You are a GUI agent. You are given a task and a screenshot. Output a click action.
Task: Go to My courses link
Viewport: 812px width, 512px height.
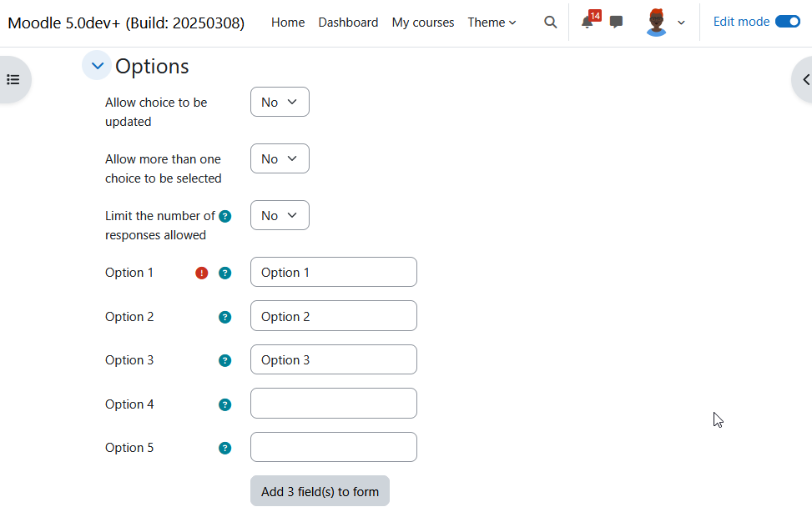click(422, 23)
